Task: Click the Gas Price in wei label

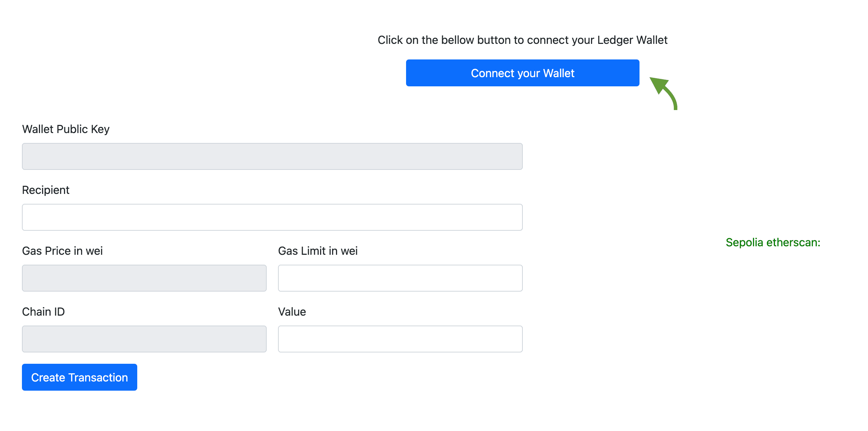Action: coord(62,251)
